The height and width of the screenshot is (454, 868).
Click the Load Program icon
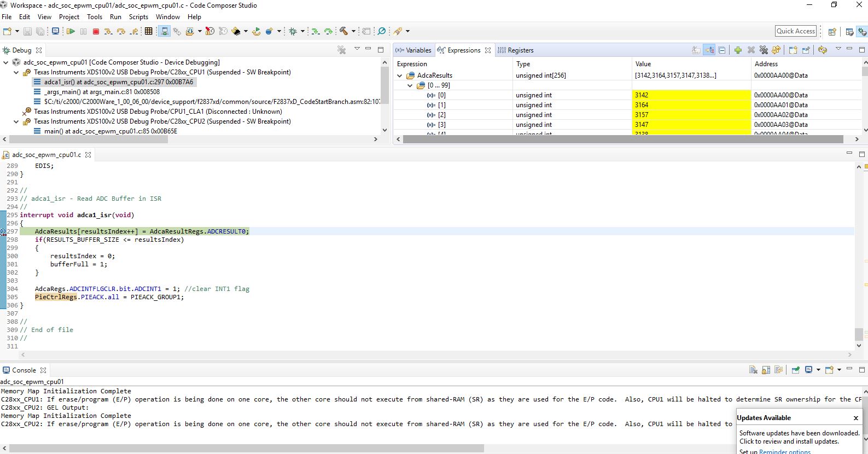190,31
